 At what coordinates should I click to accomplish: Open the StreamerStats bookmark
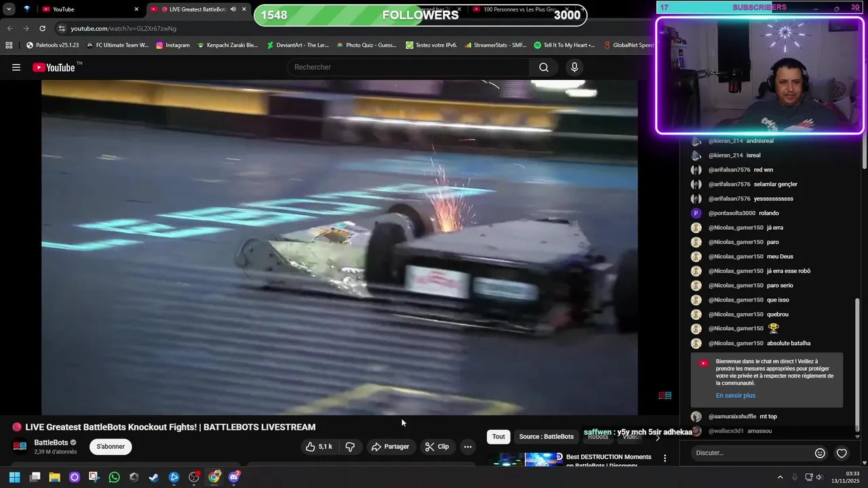[x=496, y=45]
